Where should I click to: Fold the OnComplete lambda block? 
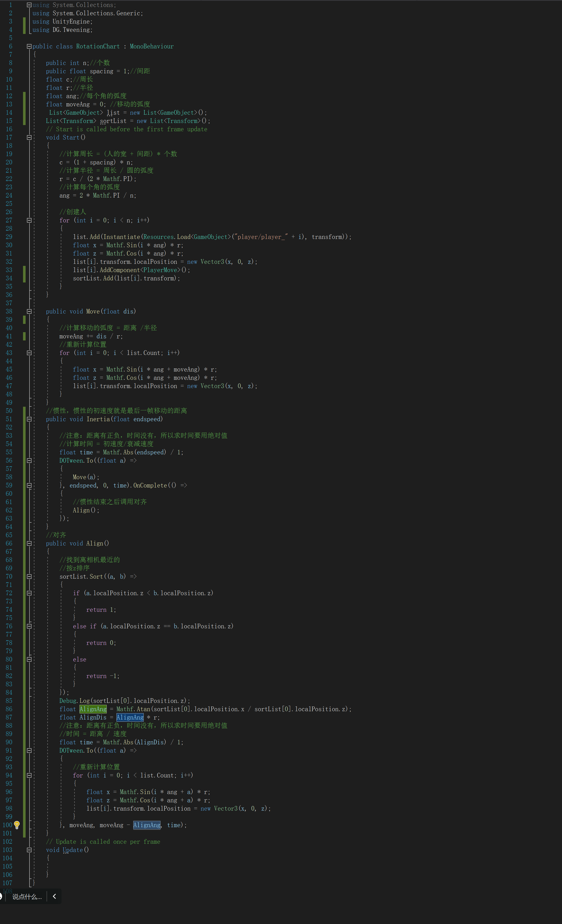pos(29,485)
